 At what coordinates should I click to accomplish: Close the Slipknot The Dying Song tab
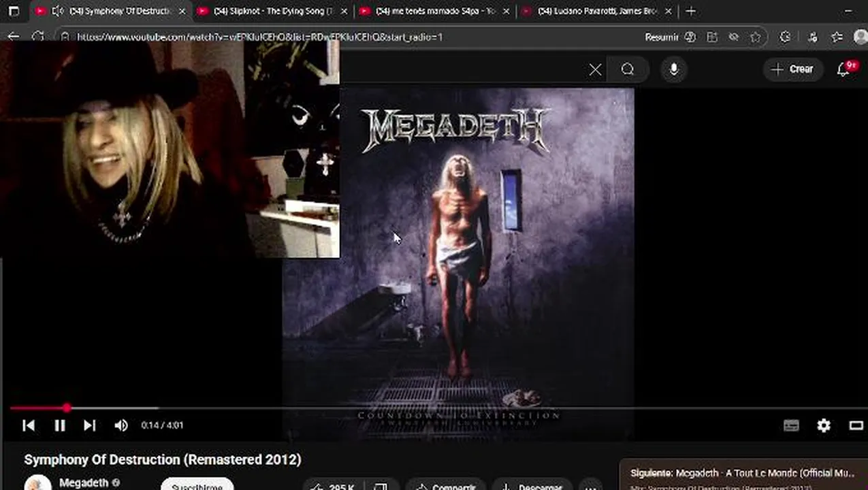344,11
